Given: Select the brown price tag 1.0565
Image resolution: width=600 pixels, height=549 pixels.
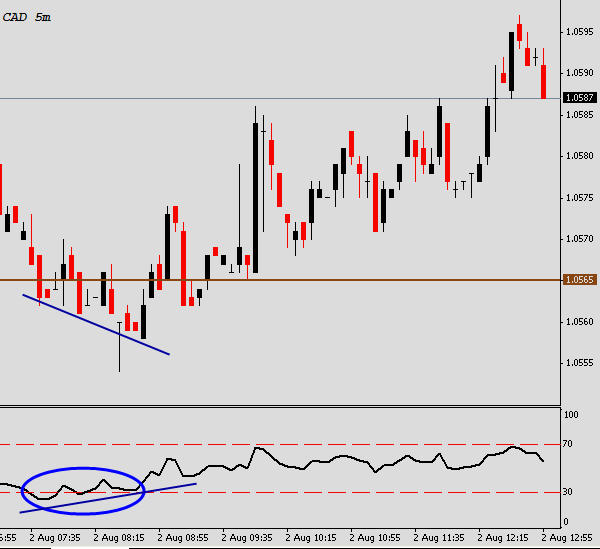Looking at the screenshot, I should (x=580, y=280).
